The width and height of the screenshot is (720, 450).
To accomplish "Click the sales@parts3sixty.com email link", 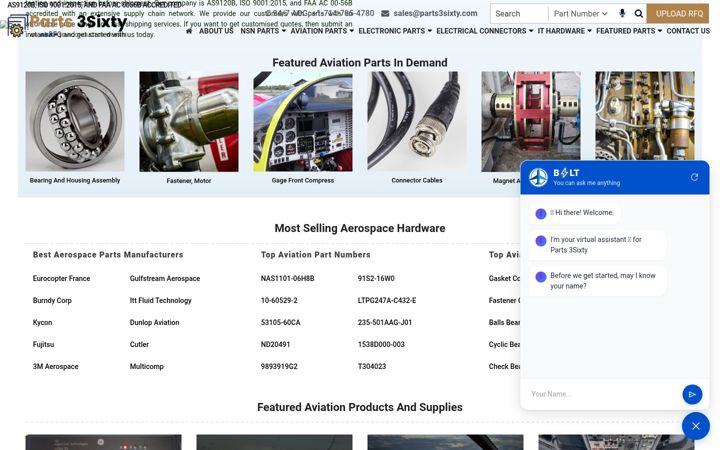I will (435, 13).
